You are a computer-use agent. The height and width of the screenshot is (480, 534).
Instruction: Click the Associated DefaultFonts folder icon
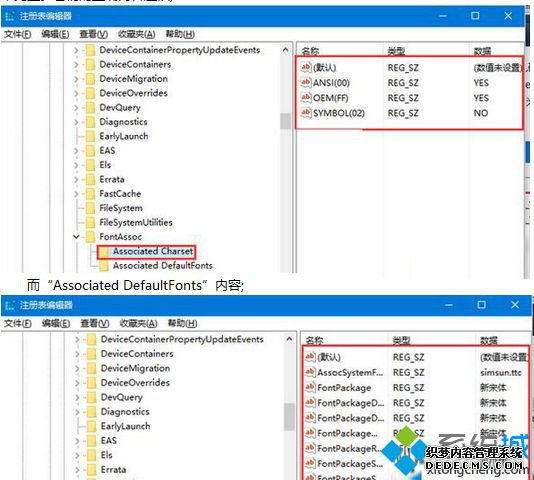(104, 266)
